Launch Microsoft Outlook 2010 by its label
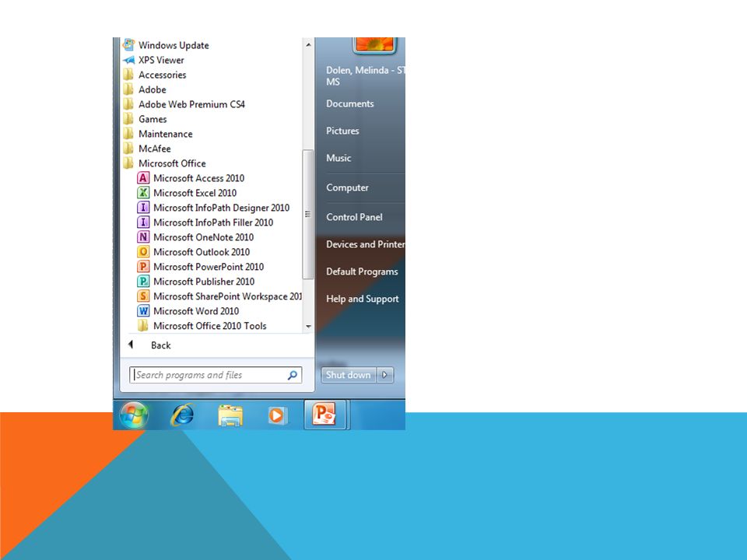Screen dimensions: 747x560 (202, 252)
